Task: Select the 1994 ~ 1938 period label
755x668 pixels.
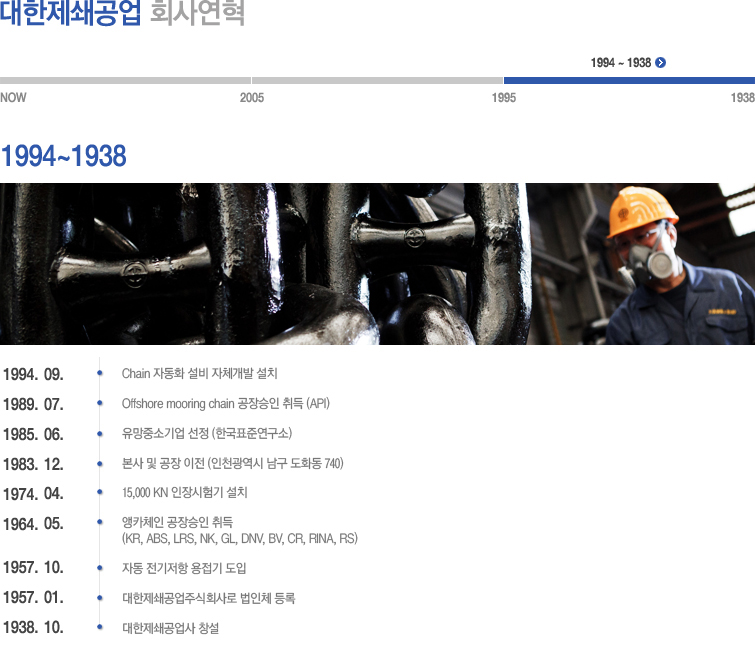Action: (x=621, y=63)
